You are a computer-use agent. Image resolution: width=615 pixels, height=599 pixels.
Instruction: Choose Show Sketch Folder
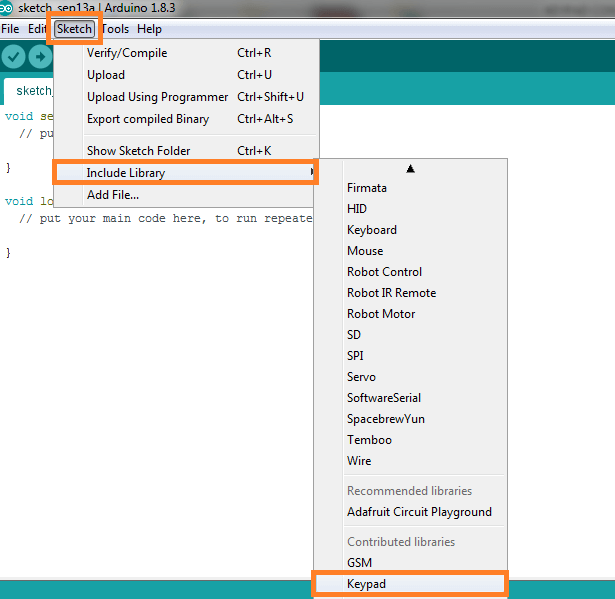[x=186, y=151]
